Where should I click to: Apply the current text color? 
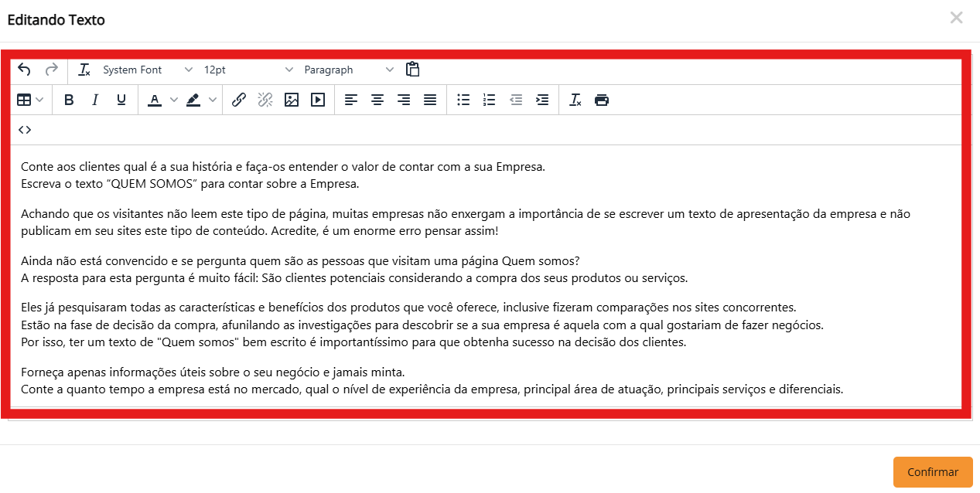click(155, 100)
